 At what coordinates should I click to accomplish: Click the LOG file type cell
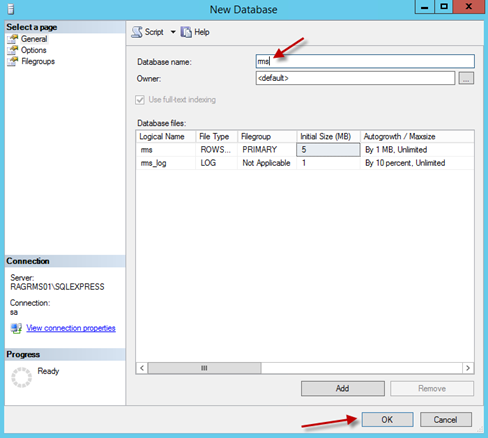[x=216, y=163]
